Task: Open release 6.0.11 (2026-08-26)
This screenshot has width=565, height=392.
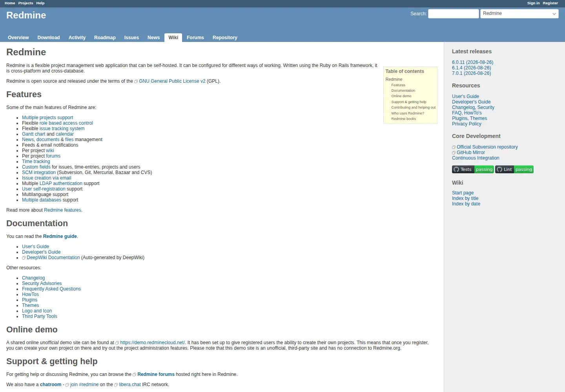Action: point(472,62)
